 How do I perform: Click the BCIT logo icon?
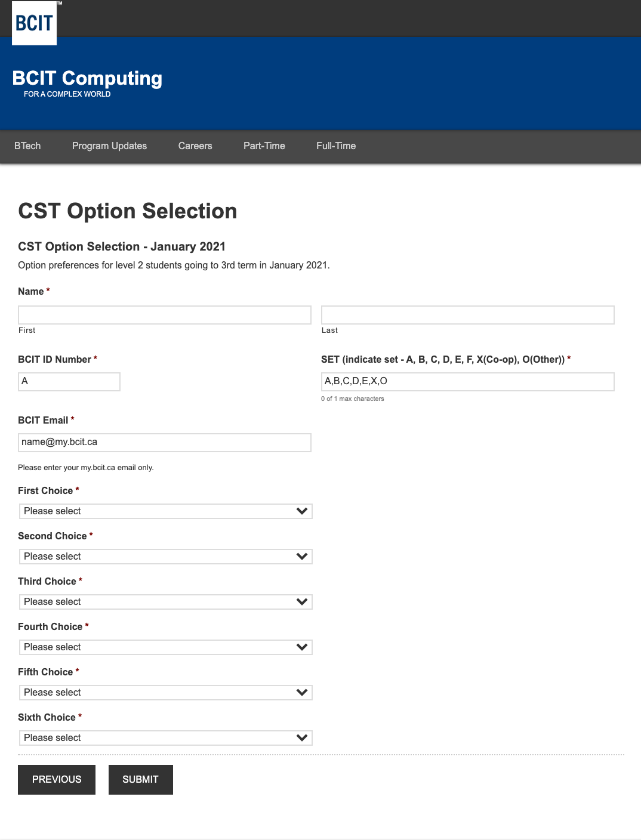(35, 23)
